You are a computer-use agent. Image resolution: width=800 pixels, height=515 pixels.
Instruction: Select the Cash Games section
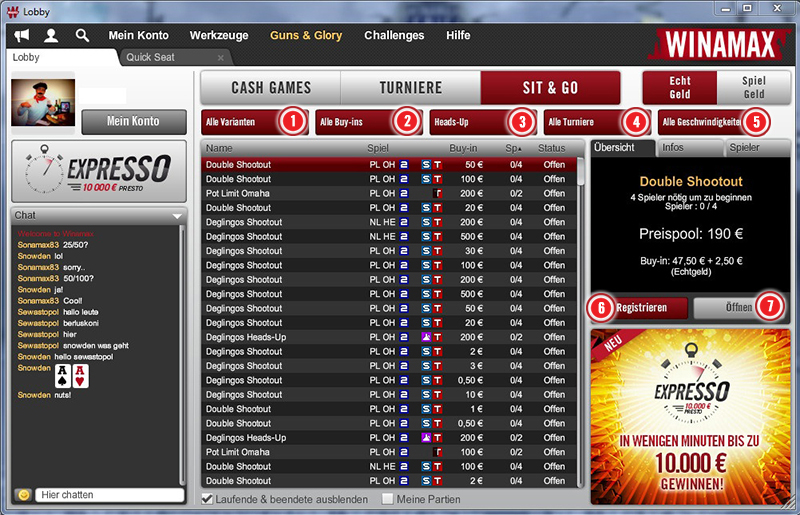[271, 88]
